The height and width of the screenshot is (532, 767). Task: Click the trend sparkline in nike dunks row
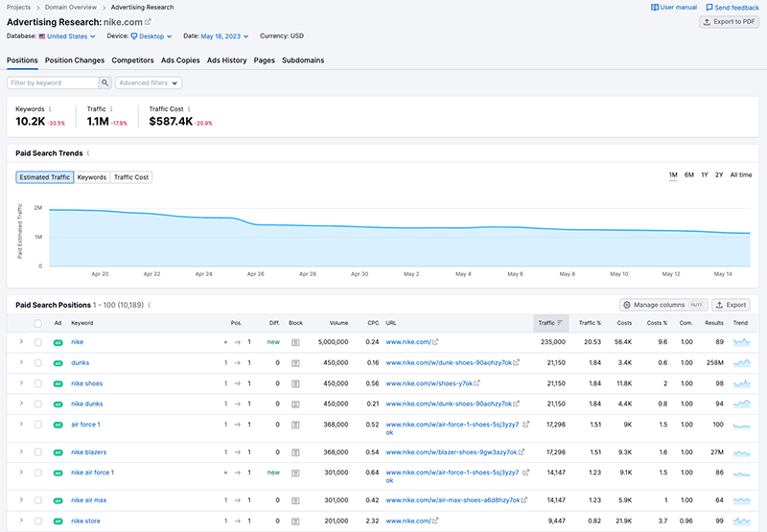pos(741,404)
